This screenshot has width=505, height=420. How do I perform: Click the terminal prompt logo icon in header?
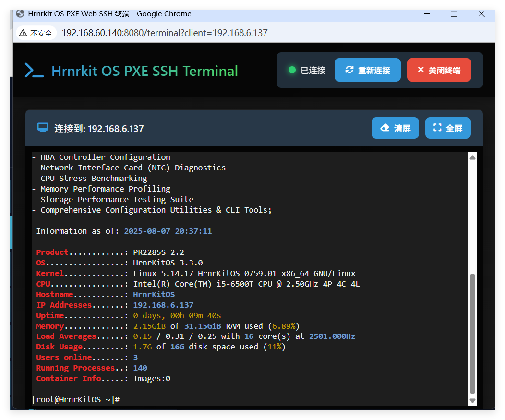coord(35,71)
